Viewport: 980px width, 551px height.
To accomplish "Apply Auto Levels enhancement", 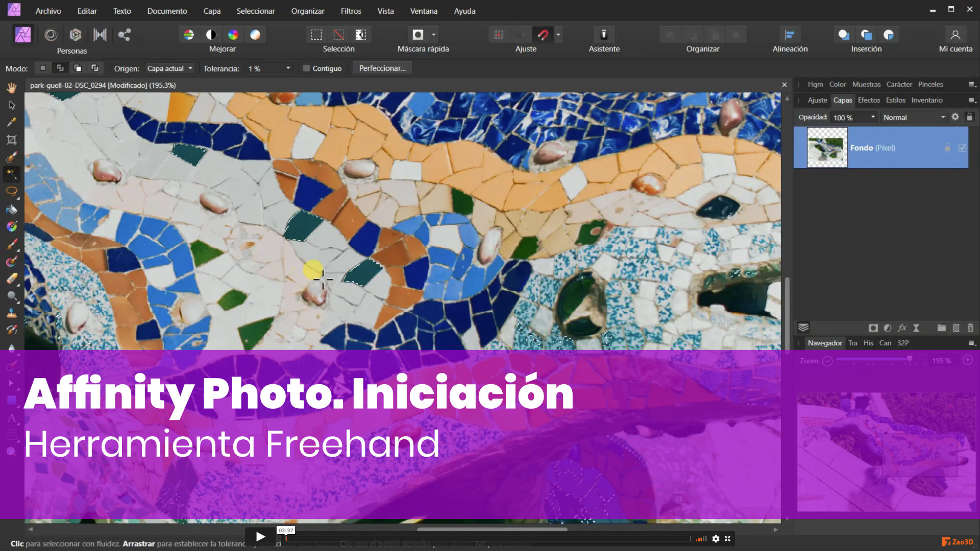I will tap(189, 35).
